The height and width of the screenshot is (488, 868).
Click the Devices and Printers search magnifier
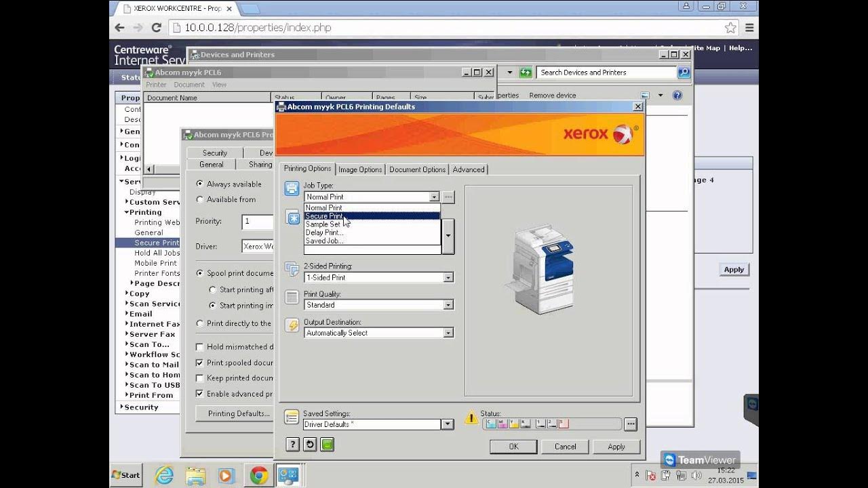point(684,73)
